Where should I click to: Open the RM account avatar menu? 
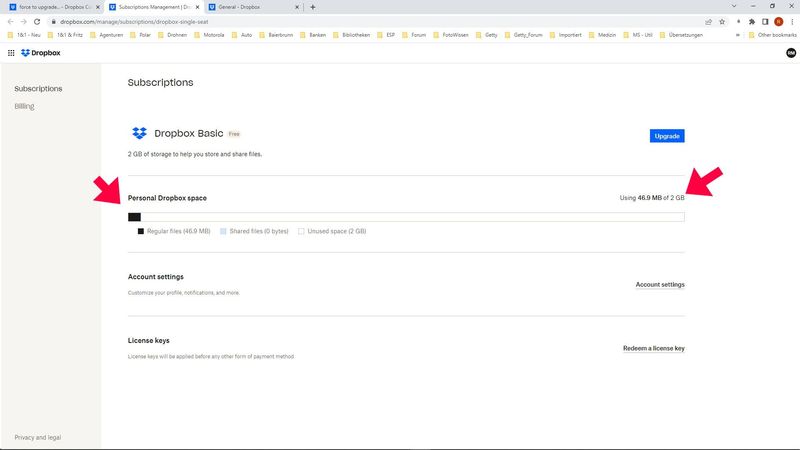tap(791, 53)
